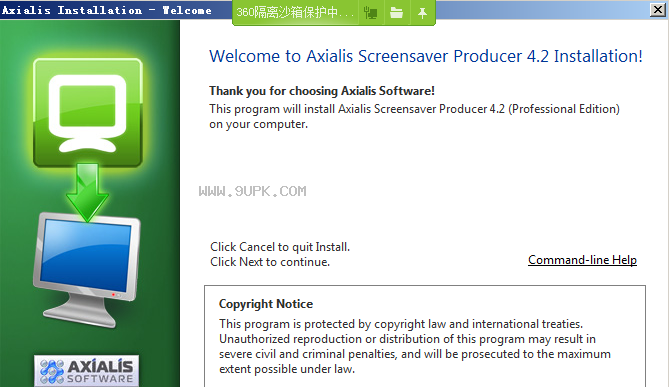Click the 'Copyright Notice' heading

266,304
